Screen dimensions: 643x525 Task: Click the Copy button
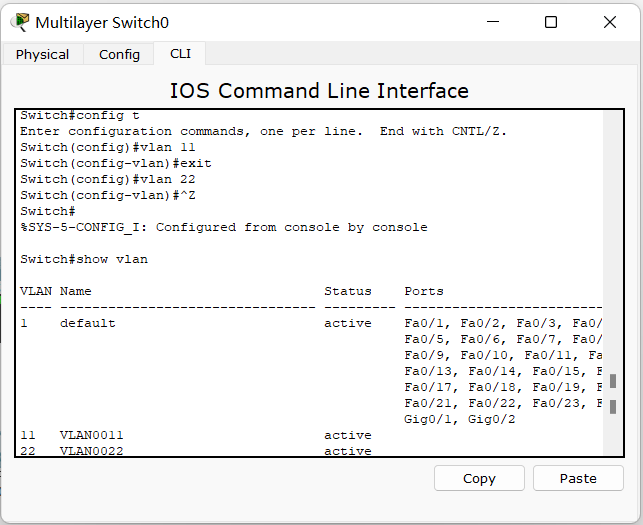[479, 478]
